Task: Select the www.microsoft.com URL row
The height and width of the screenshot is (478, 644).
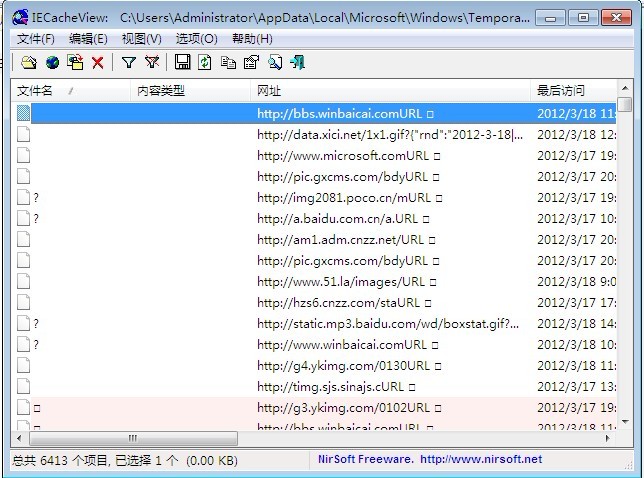Action: coord(345,156)
